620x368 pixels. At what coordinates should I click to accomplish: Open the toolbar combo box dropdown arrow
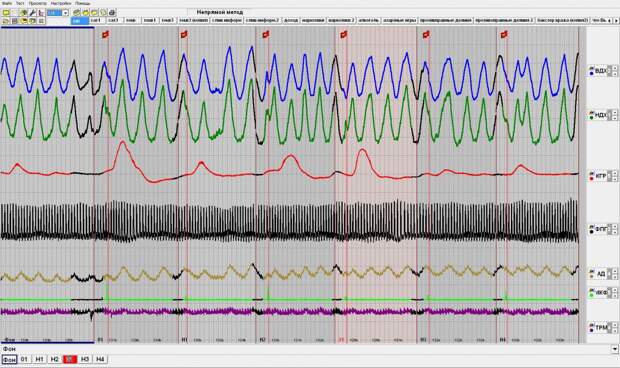(65, 13)
